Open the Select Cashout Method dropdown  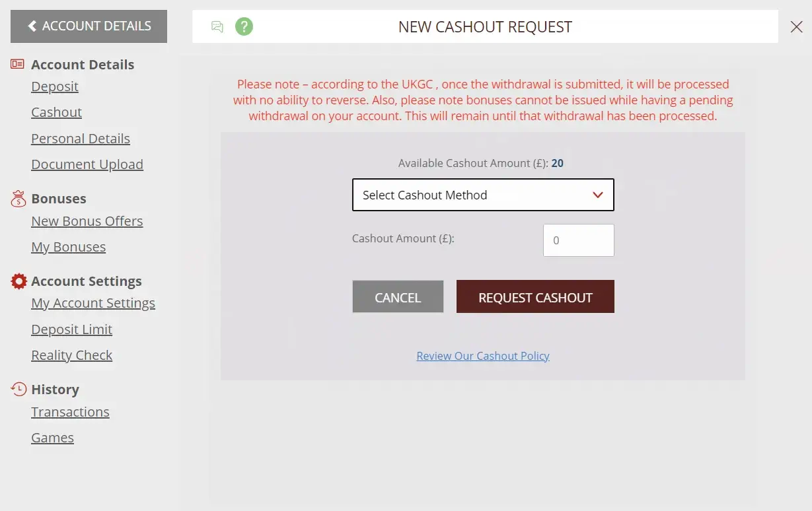pos(483,195)
